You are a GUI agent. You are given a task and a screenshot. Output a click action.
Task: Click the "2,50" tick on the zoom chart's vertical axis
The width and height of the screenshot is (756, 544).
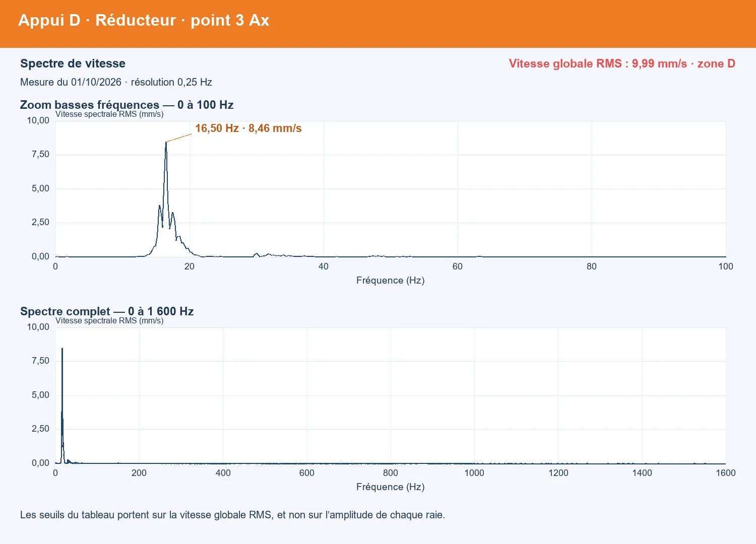41,222
